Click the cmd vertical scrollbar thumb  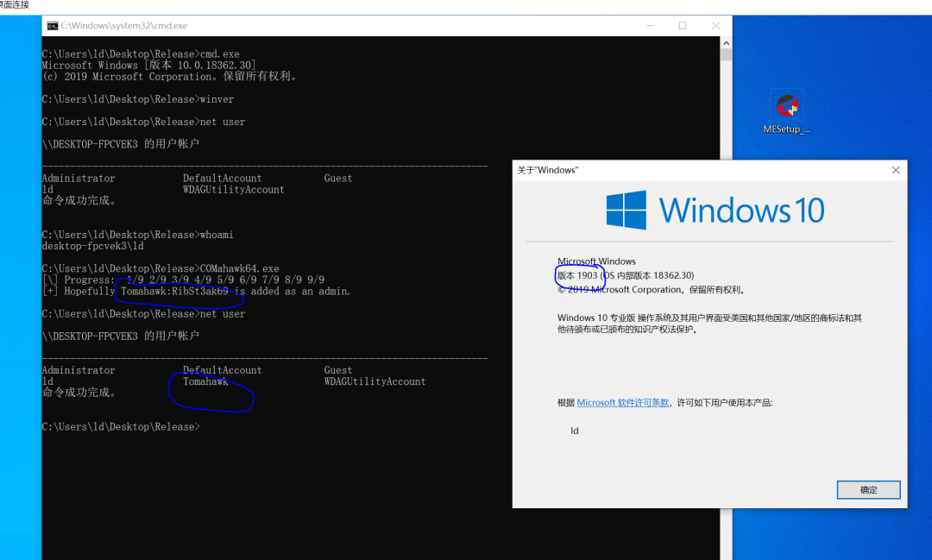(726, 54)
